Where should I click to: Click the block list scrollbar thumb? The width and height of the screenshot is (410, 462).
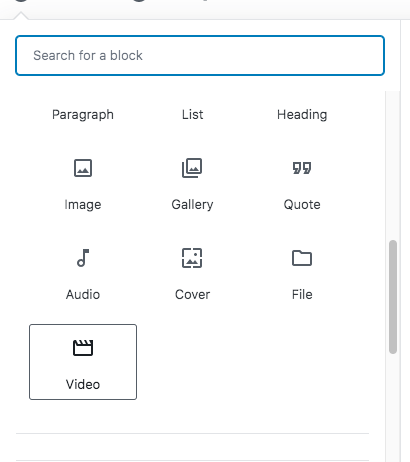393,297
